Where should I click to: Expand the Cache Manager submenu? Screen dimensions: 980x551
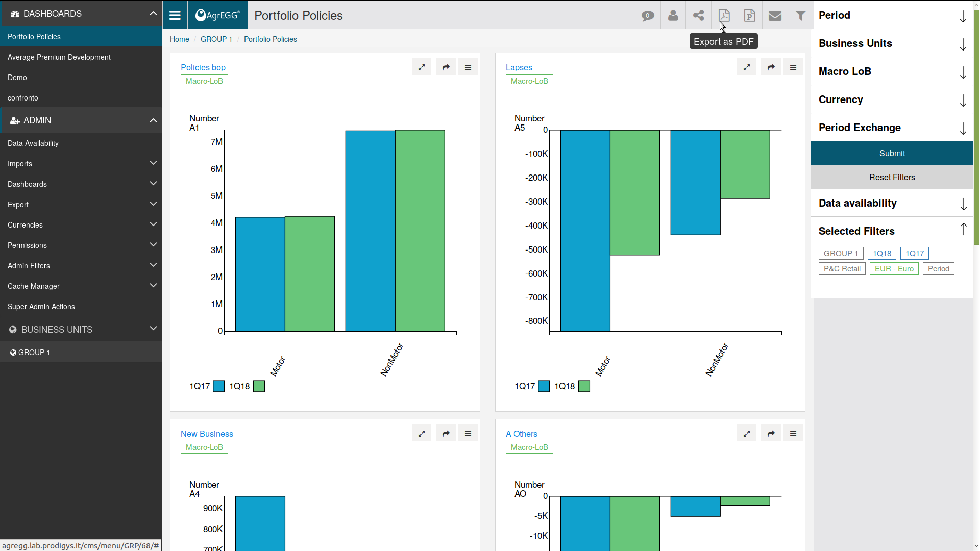tap(153, 286)
